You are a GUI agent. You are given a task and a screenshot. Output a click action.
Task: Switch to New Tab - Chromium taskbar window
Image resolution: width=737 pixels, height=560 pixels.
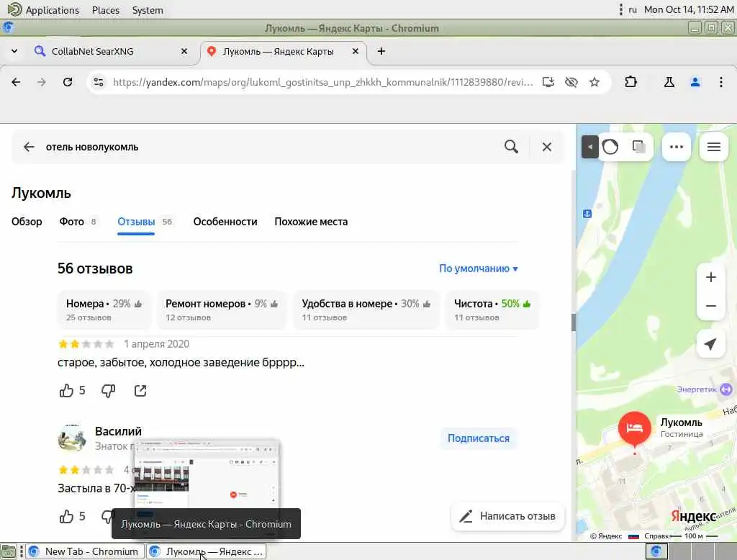click(x=83, y=551)
